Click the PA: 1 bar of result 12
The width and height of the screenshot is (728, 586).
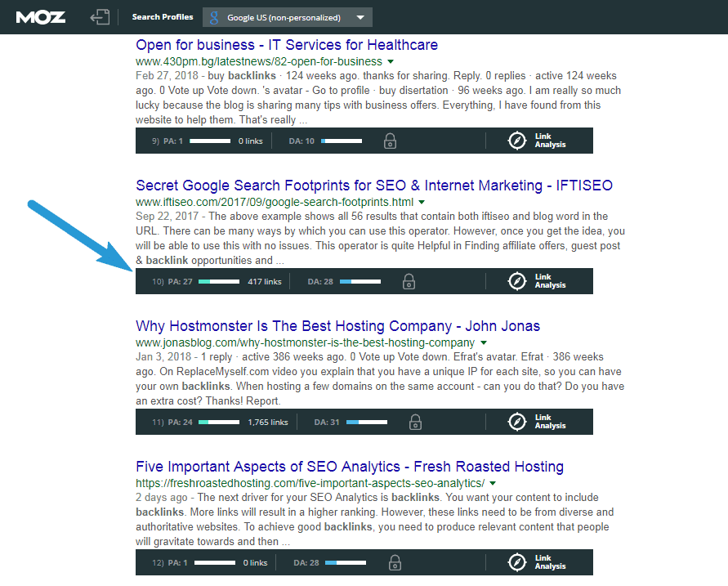click(215, 563)
